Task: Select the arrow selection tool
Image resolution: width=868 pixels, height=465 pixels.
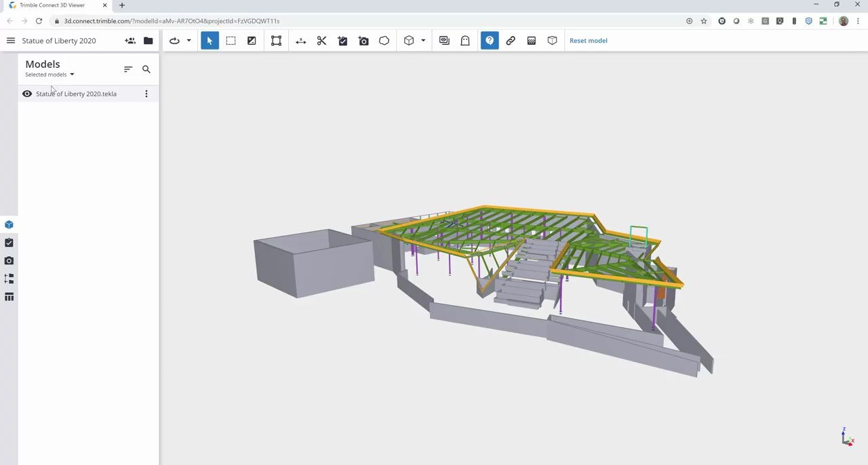Action: (210, 40)
